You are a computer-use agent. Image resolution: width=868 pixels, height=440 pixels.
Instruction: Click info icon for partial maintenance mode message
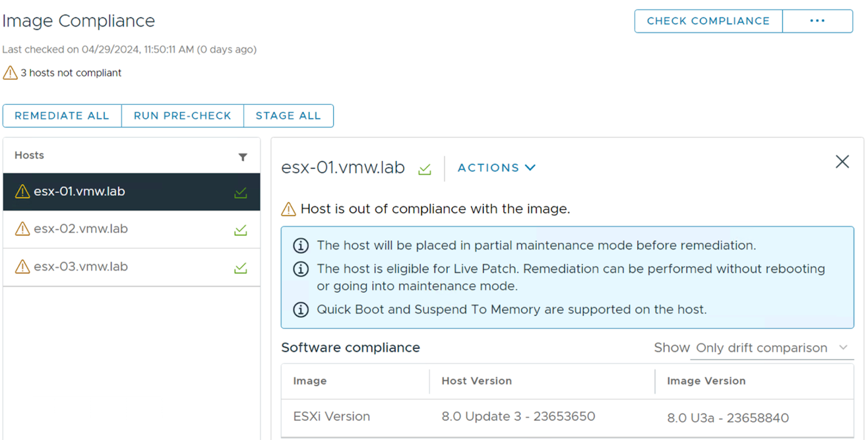pos(301,245)
